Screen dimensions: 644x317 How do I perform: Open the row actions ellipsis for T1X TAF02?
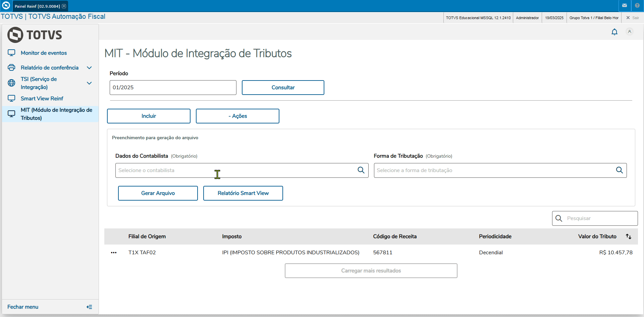[x=114, y=253]
